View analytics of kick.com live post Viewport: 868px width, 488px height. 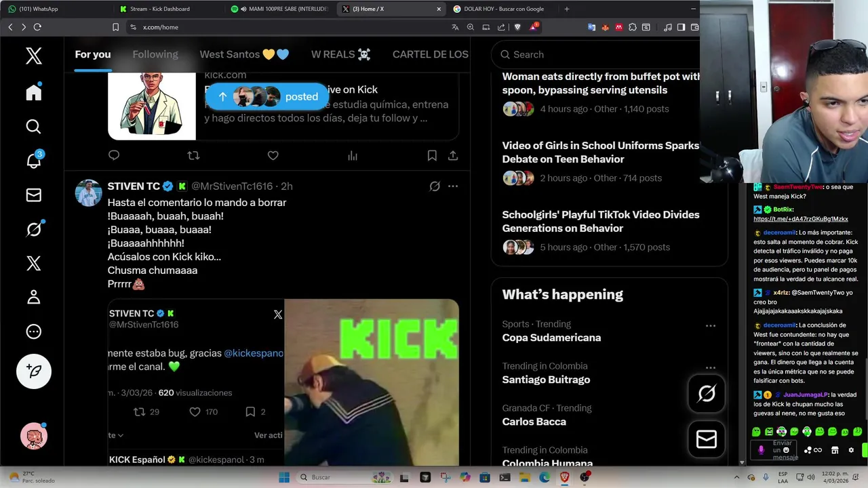click(353, 155)
